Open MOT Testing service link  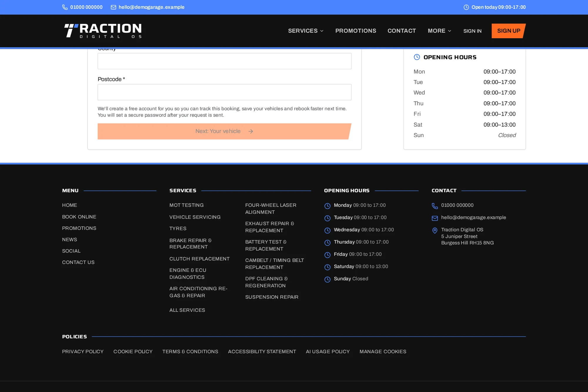pyautogui.click(x=186, y=205)
